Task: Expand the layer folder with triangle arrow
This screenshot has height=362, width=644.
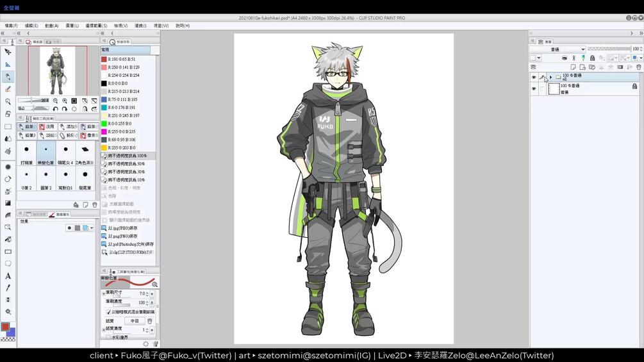Action: click(x=551, y=77)
